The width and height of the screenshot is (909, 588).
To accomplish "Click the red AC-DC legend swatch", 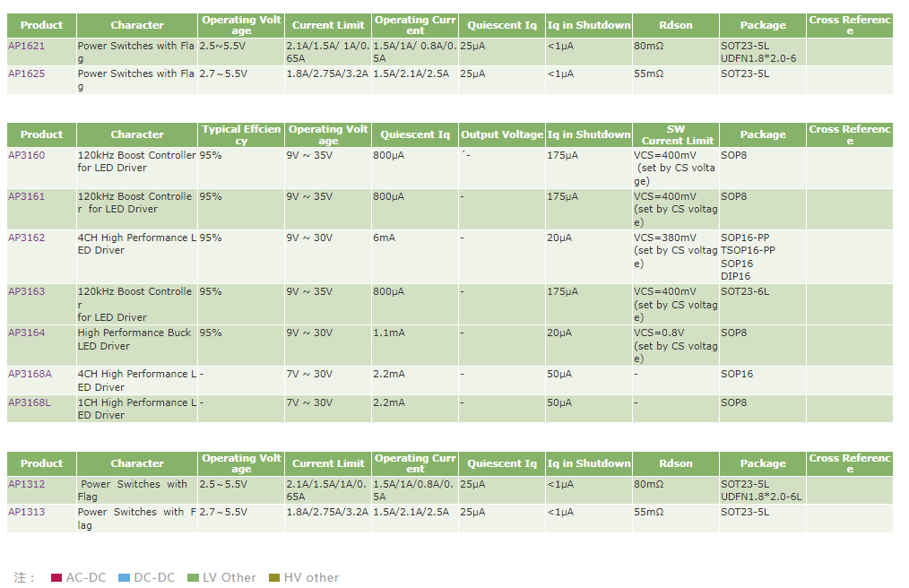I will click(x=56, y=578).
